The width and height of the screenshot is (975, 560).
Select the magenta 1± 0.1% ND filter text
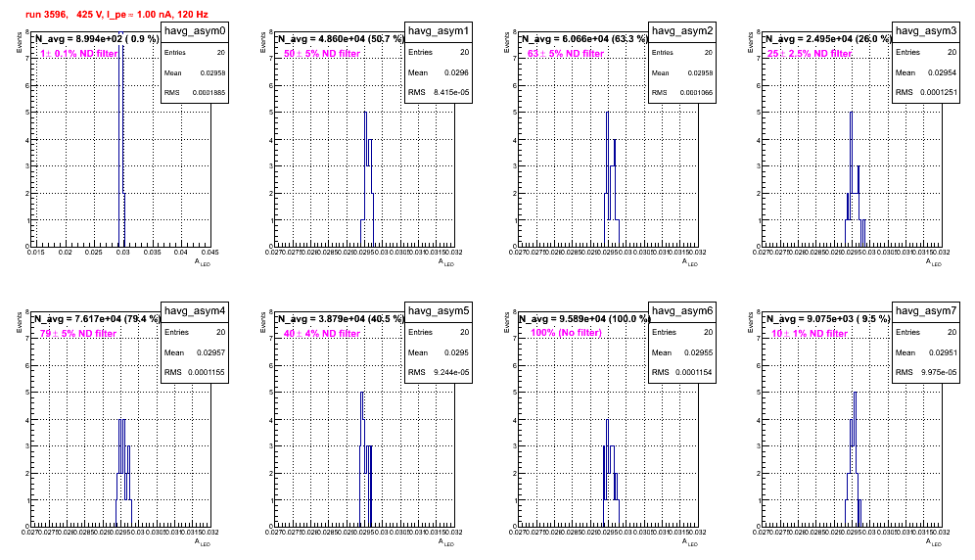(x=79, y=54)
